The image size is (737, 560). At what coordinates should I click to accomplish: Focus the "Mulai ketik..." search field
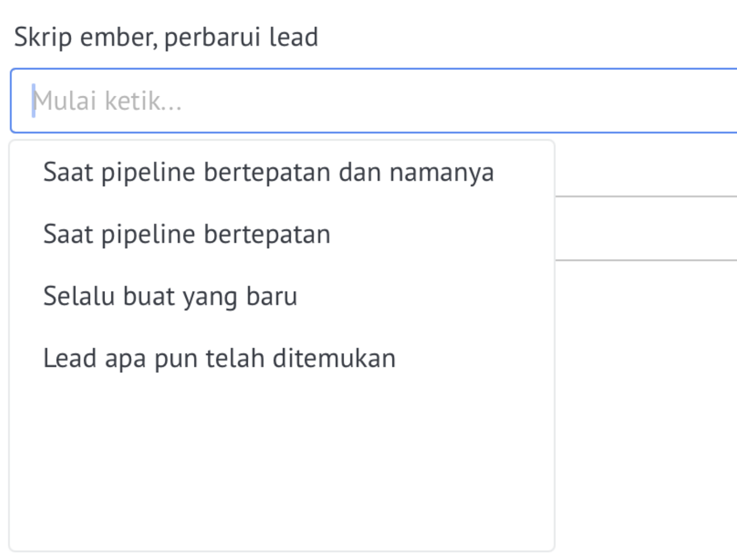[x=374, y=101]
